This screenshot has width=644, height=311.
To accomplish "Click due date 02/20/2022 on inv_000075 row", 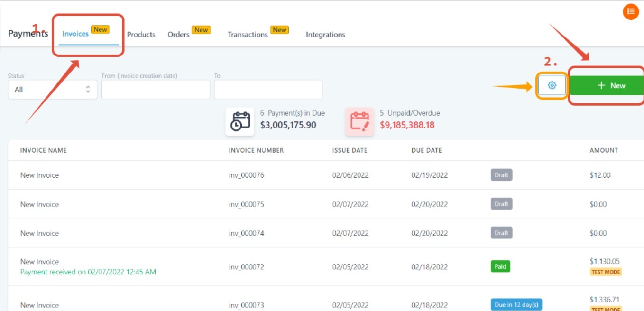I will pyautogui.click(x=430, y=205).
